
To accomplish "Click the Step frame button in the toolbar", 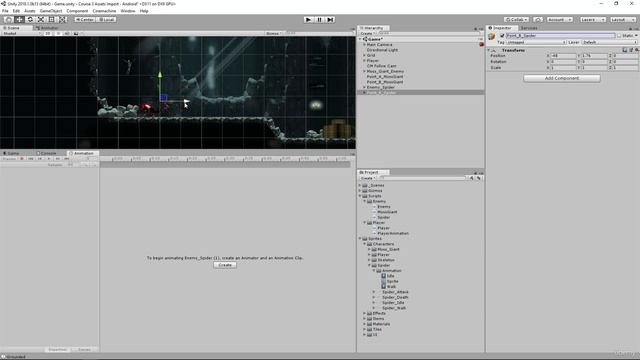I will [x=330, y=20].
